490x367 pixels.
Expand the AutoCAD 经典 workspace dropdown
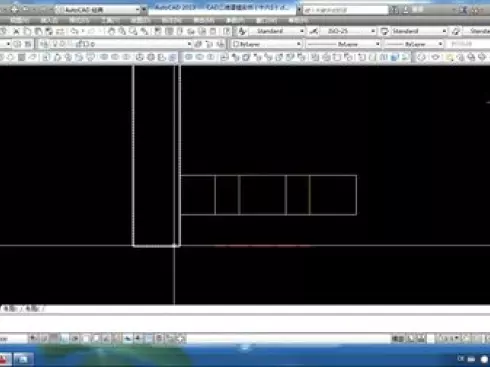[x=98, y=10]
